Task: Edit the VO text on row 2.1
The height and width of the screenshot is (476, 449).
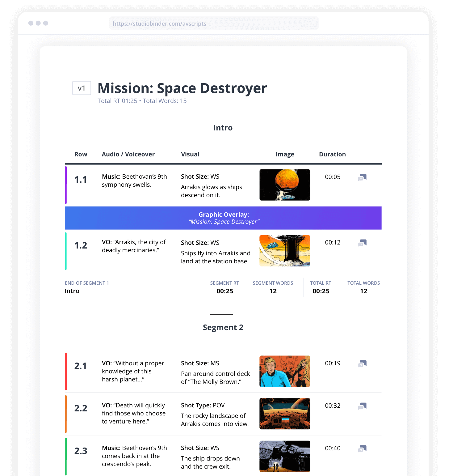Action: [133, 371]
